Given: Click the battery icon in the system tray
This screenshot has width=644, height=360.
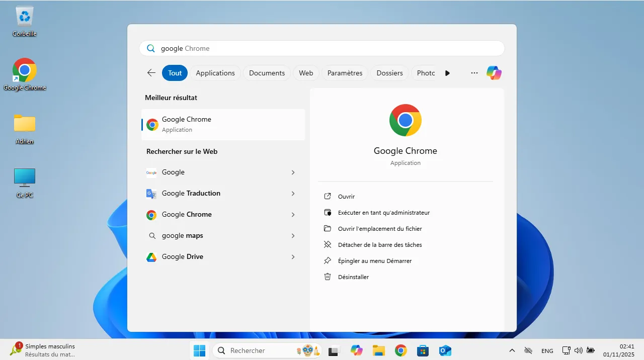Looking at the screenshot, I should [x=590, y=350].
